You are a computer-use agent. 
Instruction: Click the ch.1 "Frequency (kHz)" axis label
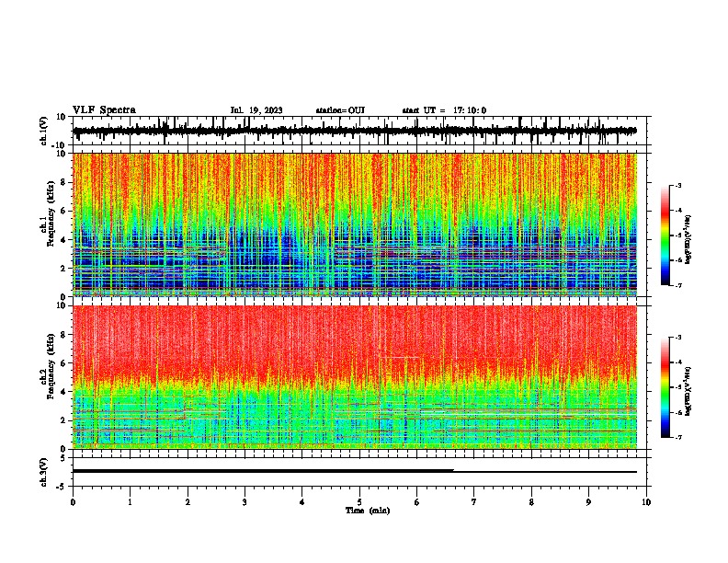[51, 213]
